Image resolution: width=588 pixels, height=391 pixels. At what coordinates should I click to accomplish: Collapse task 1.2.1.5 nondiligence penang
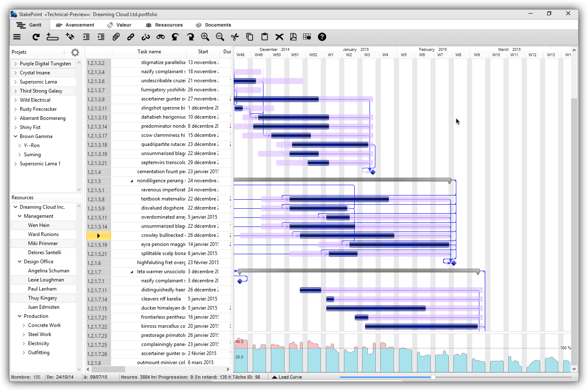[x=132, y=181]
